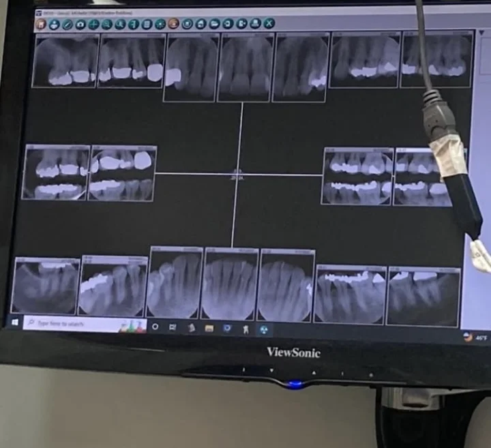Click the orange circular icon mid-toolbar
This screenshot has height=448, width=491.
pos(173,24)
